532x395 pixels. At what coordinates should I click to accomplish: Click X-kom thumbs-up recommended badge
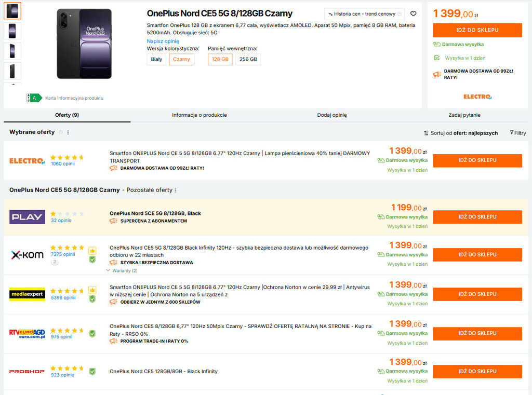[x=92, y=250]
